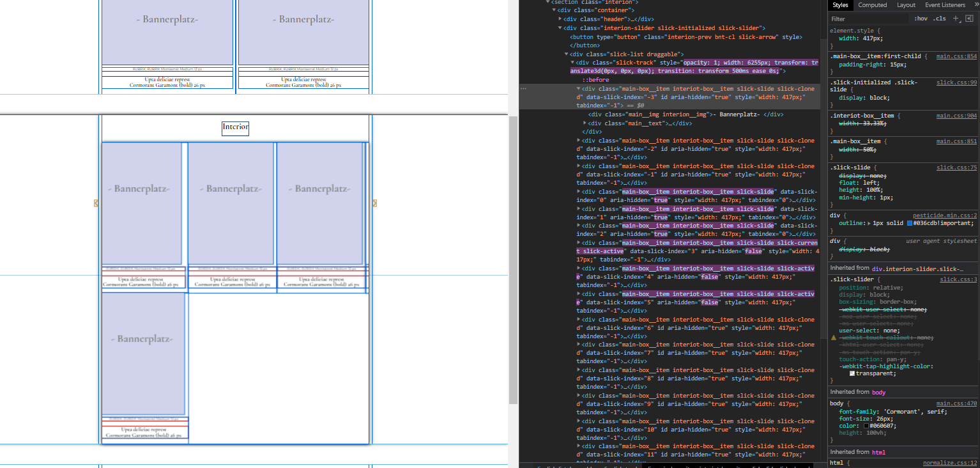Toggle computed styles sidebar pane icon
Image resolution: width=980 pixels, height=468 pixels.
[x=969, y=19]
